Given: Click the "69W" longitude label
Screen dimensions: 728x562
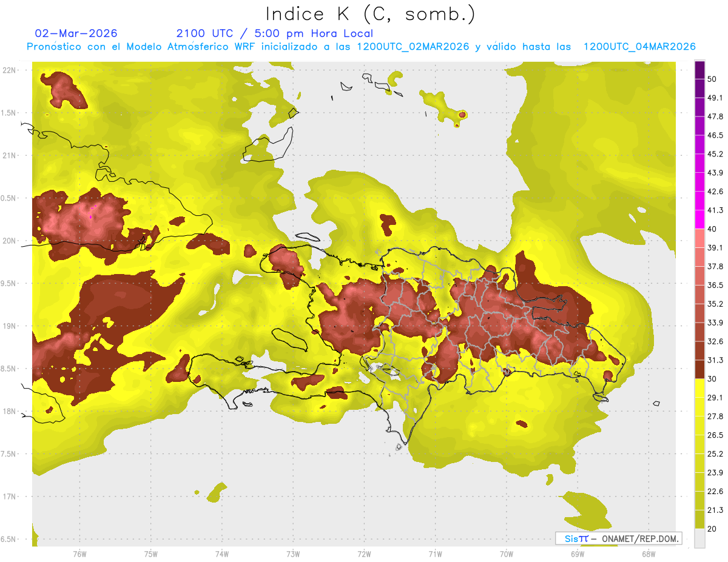Looking at the screenshot, I should pyautogui.click(x=578, y=555).
